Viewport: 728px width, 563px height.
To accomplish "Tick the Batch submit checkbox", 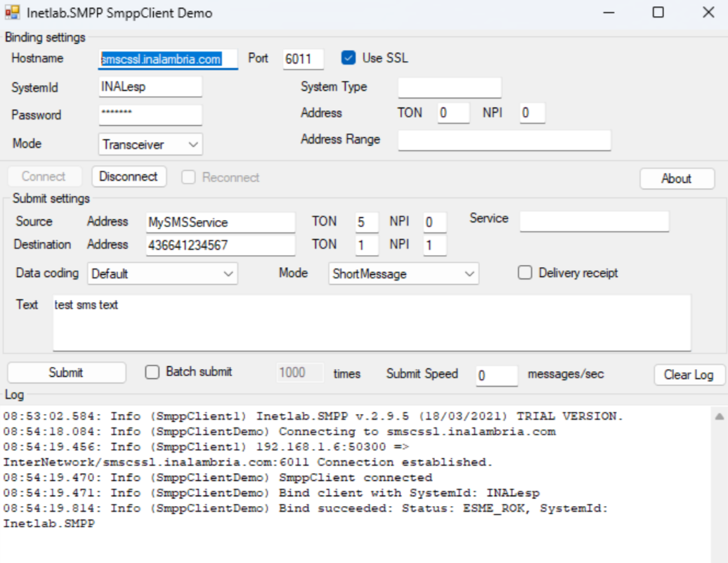I will coord(152,372).
